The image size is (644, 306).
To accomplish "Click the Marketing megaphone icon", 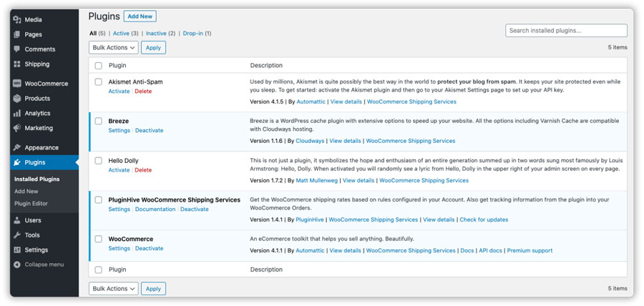I will coord(17,128).
